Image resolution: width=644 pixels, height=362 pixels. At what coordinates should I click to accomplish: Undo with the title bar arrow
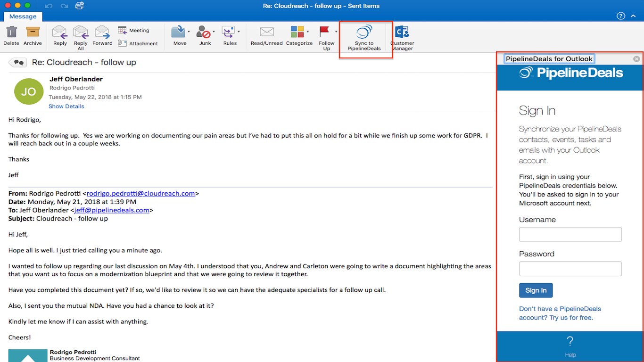click(x=49, y=6)
